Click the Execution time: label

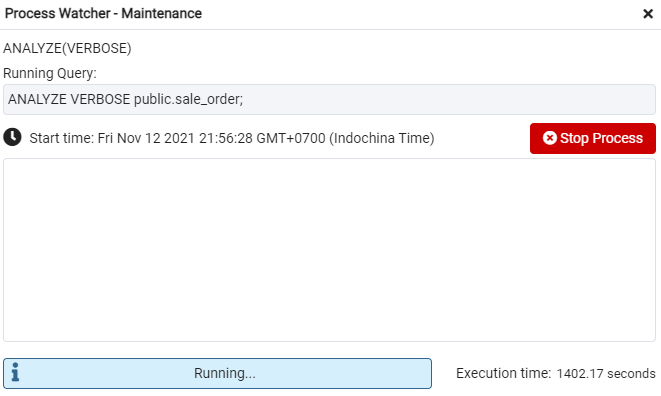pyautogui.click(x=503, y=373)
